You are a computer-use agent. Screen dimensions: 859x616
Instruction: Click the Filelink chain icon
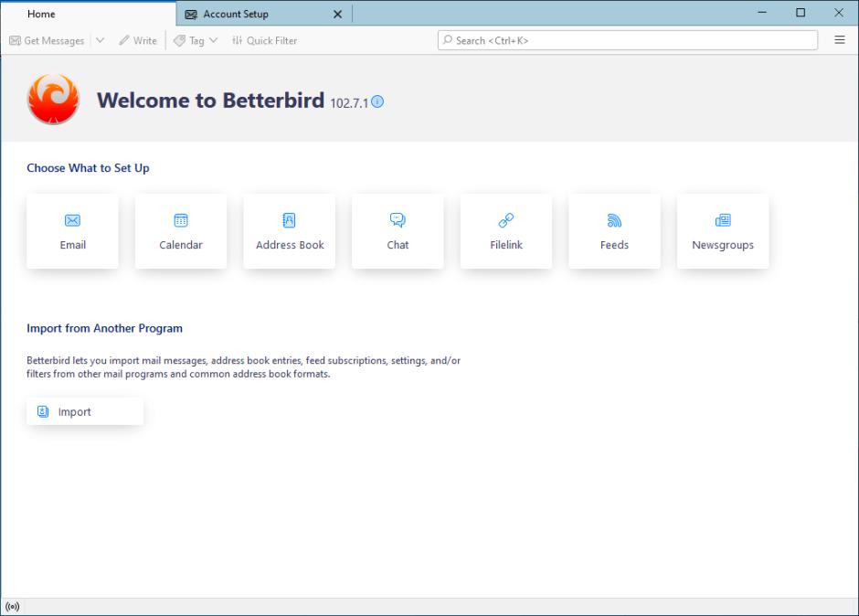506,220
